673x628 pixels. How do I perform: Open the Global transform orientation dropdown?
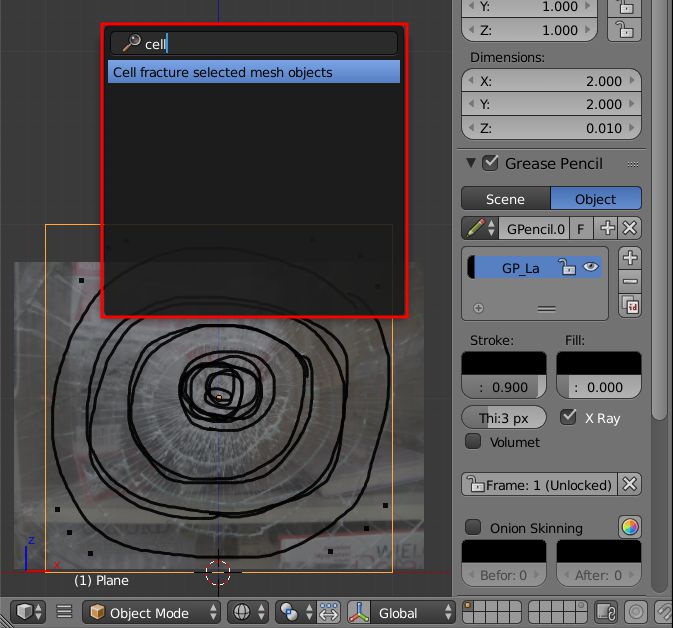tap(412, 613)
